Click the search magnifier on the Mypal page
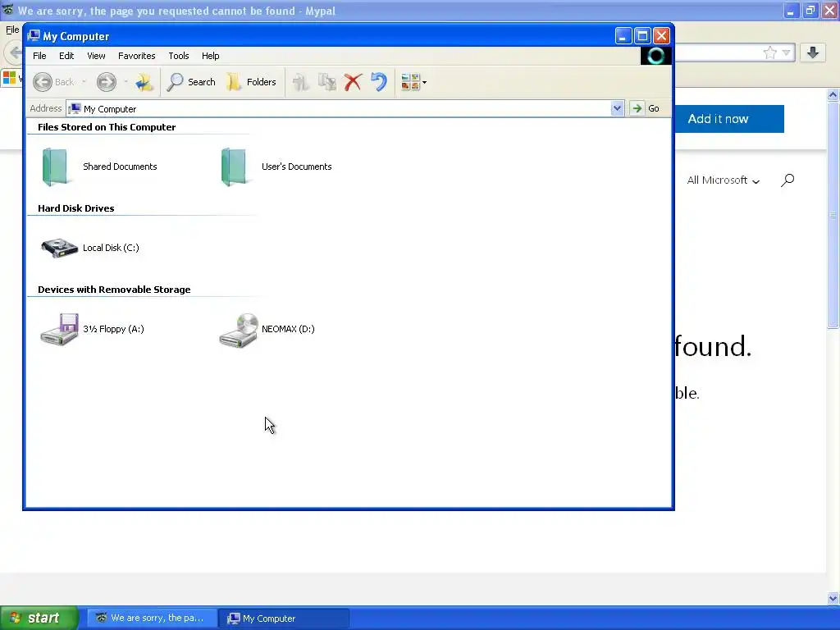 point(787,180)
